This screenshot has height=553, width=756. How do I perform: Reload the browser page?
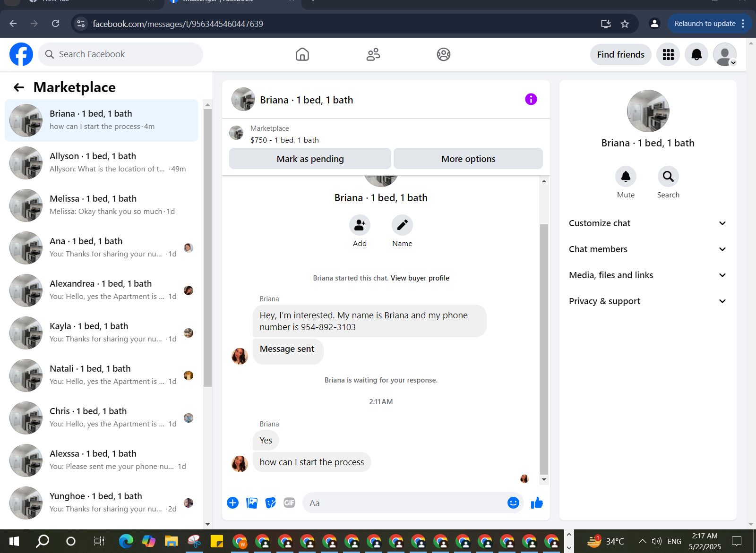[x=56, y=24]
